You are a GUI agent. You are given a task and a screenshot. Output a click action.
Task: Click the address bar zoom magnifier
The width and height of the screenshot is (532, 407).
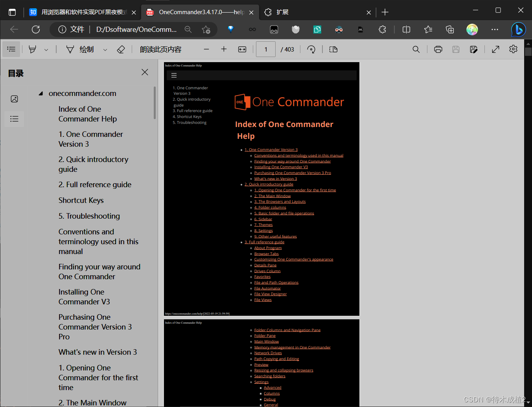click(188, 29)
